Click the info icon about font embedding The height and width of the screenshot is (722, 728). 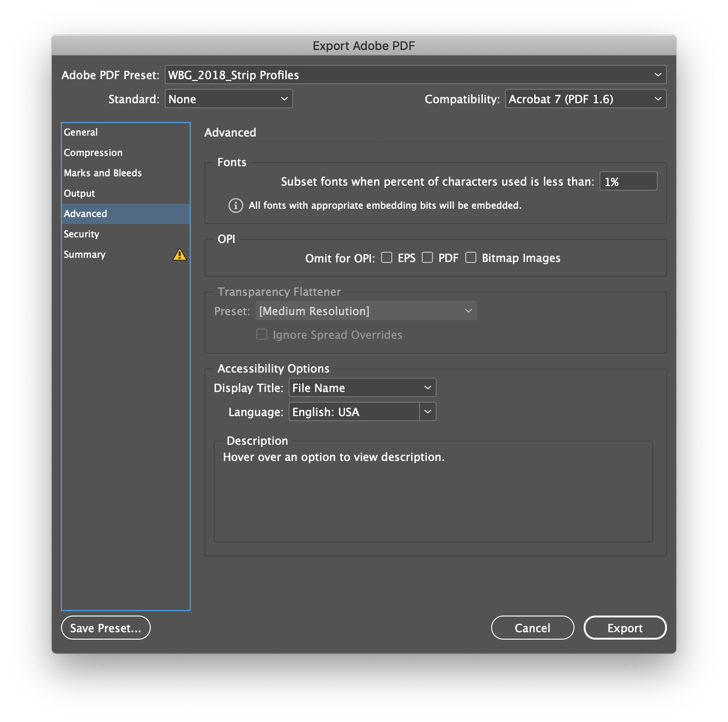tap(236, 205)
